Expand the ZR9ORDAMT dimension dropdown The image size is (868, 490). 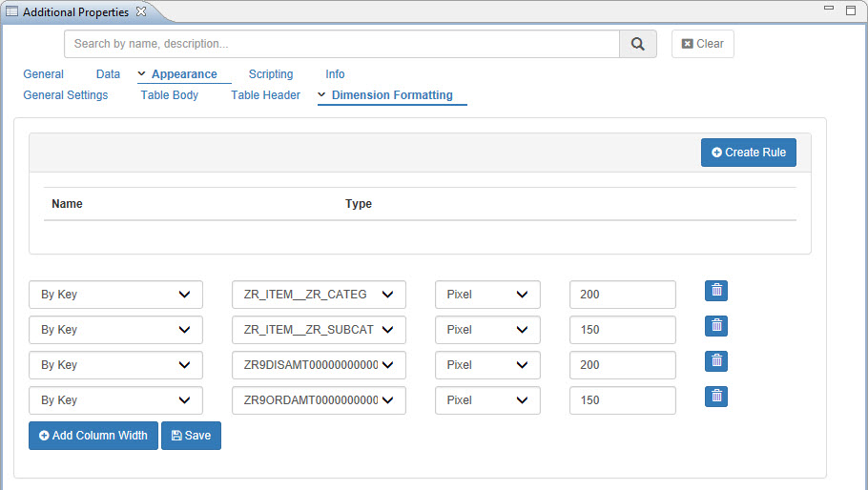(319, 400)
